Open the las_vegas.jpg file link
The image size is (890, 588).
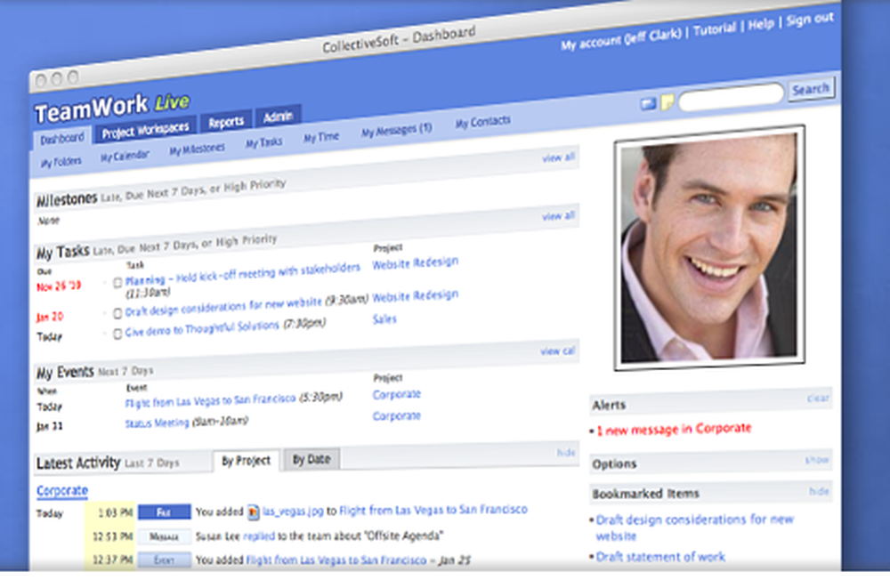293,511
